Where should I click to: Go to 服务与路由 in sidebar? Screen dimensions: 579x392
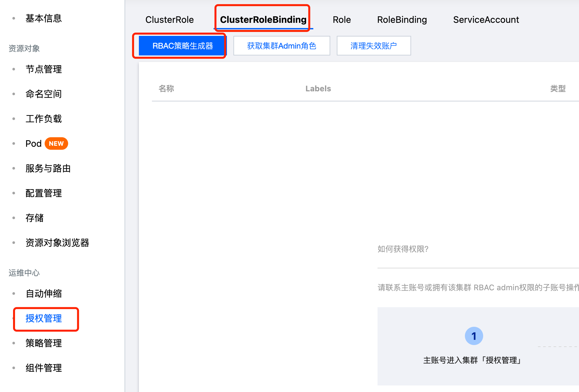pyautogui.click(x=48, y=169)
